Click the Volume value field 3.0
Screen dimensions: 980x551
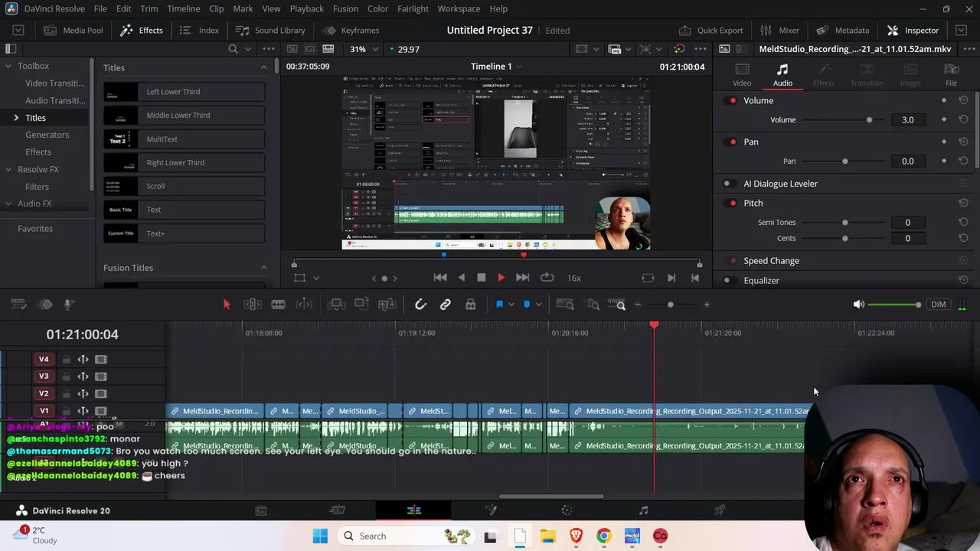908,120
